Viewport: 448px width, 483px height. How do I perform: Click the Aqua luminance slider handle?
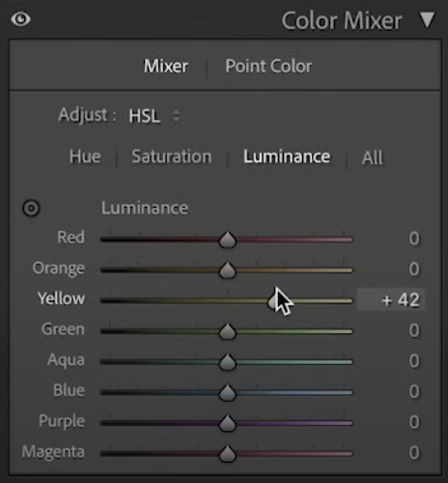228,362
